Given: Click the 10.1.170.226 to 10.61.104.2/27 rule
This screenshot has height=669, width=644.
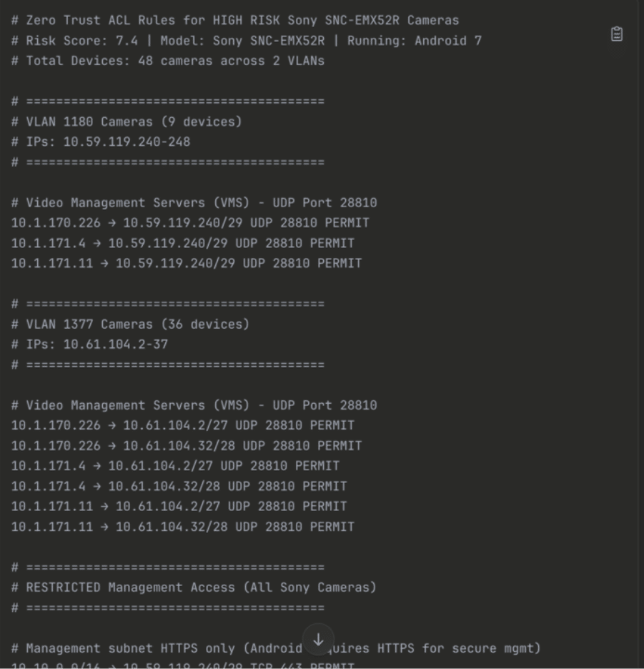Looking at the screenshot, I should [183, 425].
